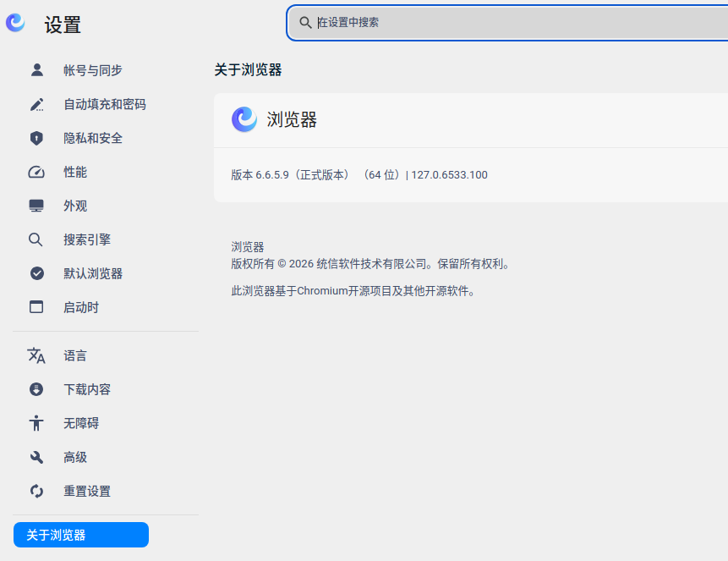Image resolution: width=728 pixels, height=561 pixels.
Task: Go to 隐私和安全 section
Action: pyautogui.click(x=93, y=138)
